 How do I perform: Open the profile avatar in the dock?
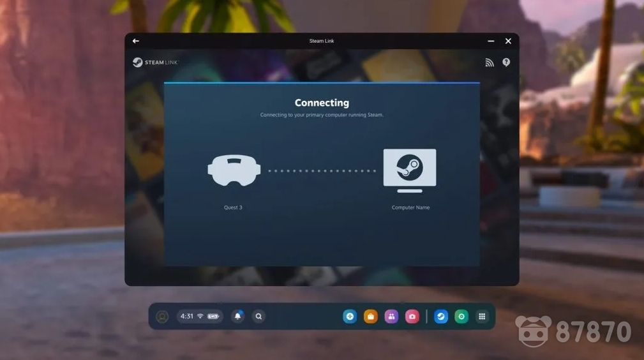[x=162, y=317]
